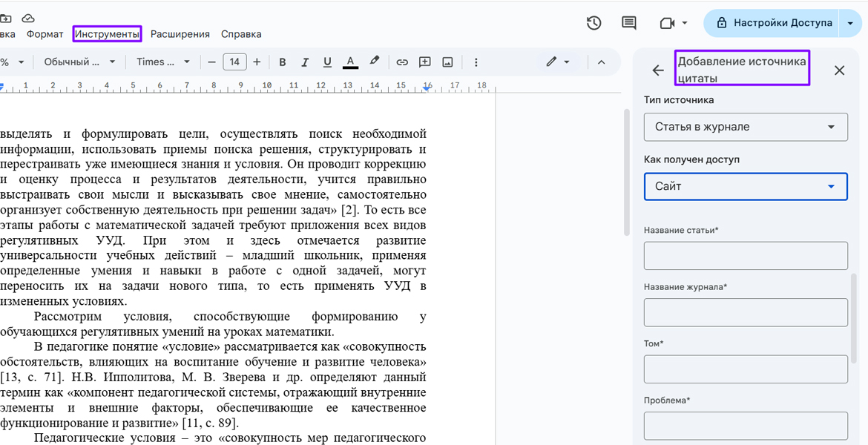The width and height of the screenshot is (868, 445).
Task: Open version history clock icon
Action: 594,23
